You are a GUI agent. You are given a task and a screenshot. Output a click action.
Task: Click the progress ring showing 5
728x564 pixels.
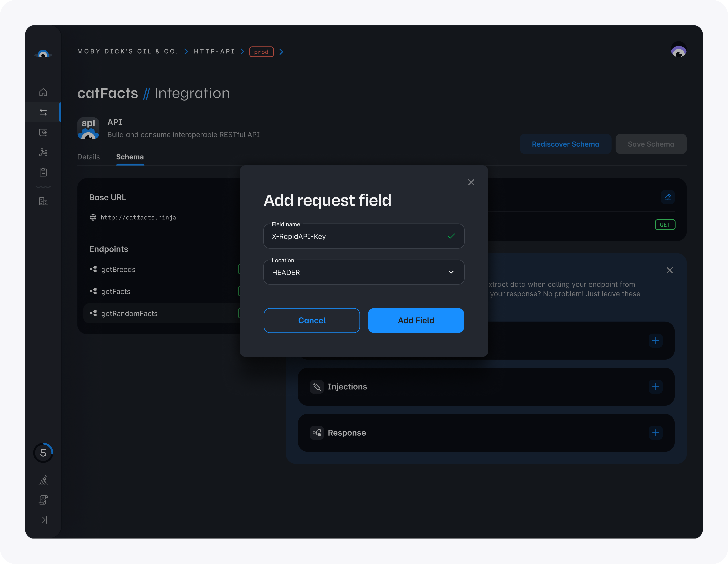pos(43,453)
